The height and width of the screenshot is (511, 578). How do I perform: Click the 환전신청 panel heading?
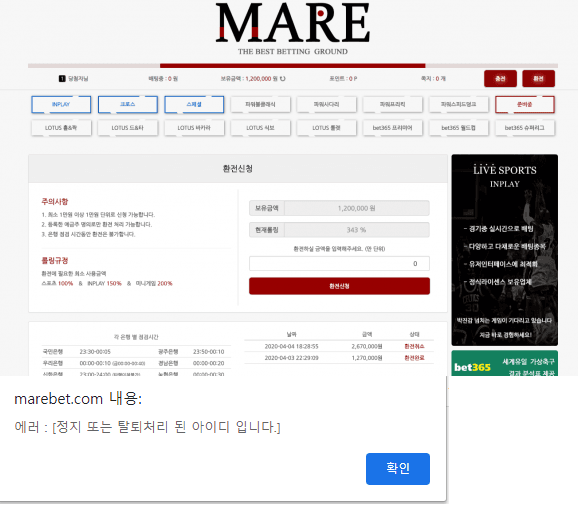(x=238, y=168)
